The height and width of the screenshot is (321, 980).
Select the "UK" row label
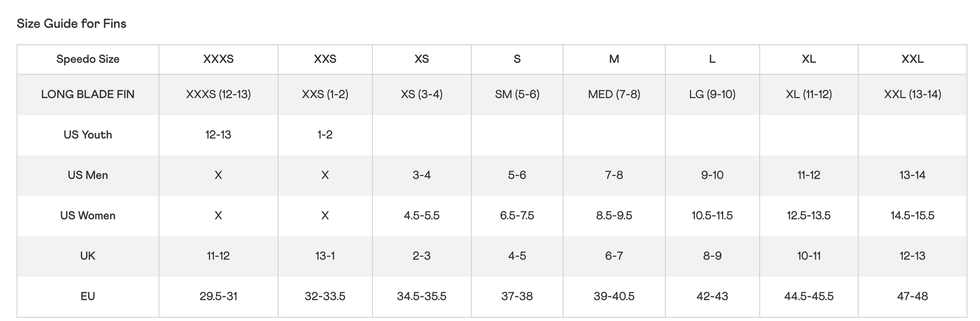click(88, 256)
